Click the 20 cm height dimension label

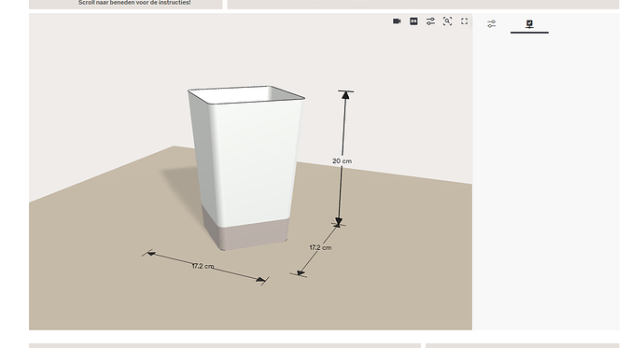coord(342,161)
